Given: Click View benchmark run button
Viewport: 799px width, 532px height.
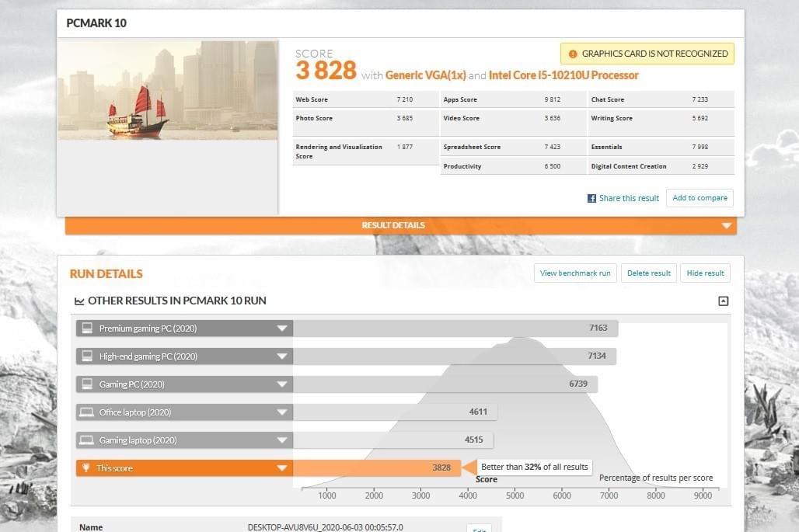Looking at the screenshot, I should click(575, 273).
